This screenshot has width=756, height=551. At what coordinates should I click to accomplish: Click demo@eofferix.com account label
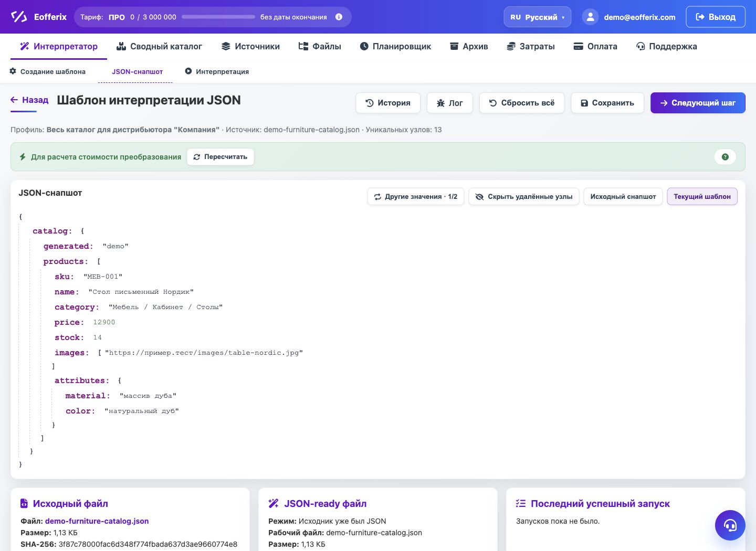[639, 17]
